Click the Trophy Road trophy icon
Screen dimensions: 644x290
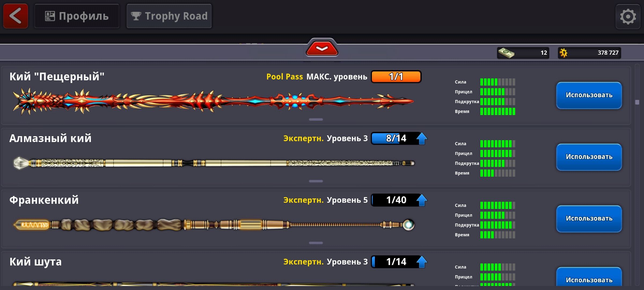136,16
